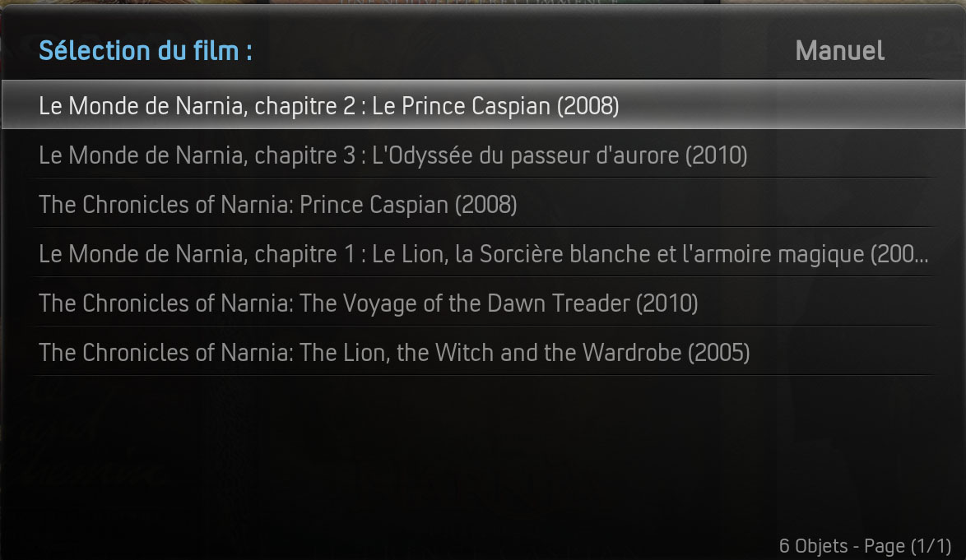This screenshot has width=966, height=560.
Task: Select the second Narnia result in the list
Action: coord(393,155)
